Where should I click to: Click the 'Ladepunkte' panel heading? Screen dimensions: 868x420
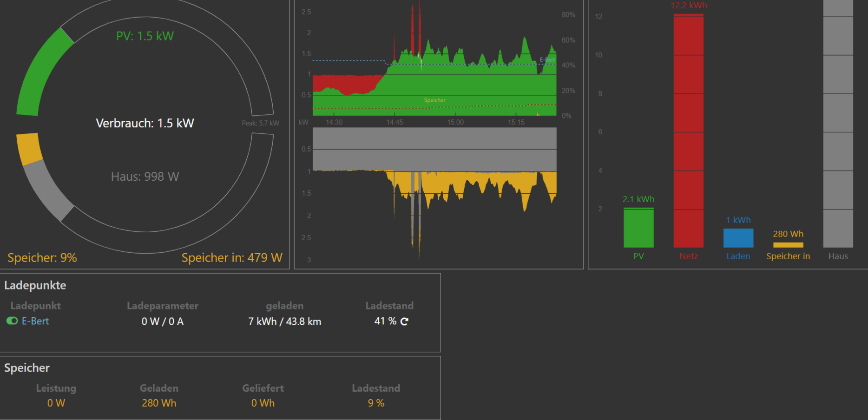[35, 285]
